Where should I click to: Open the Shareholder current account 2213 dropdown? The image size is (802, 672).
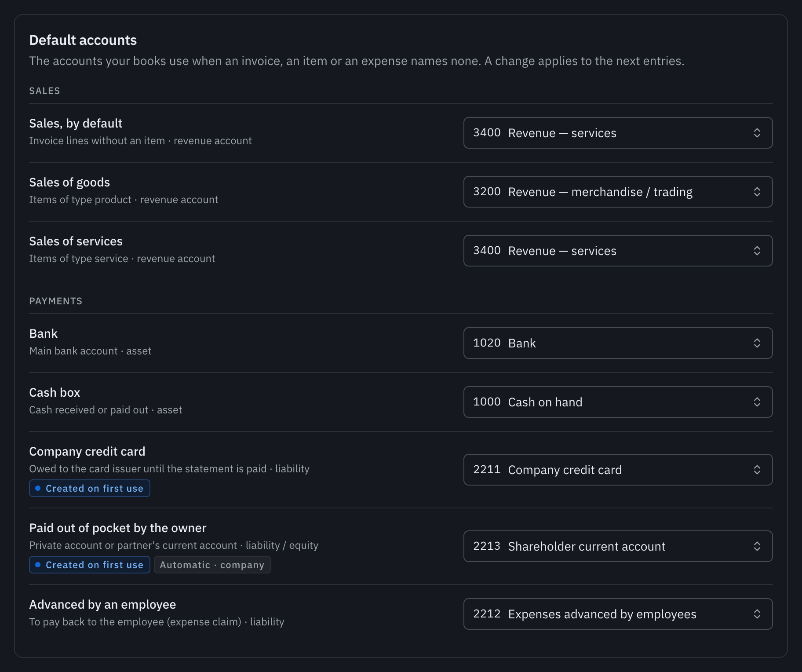(618, 546)
